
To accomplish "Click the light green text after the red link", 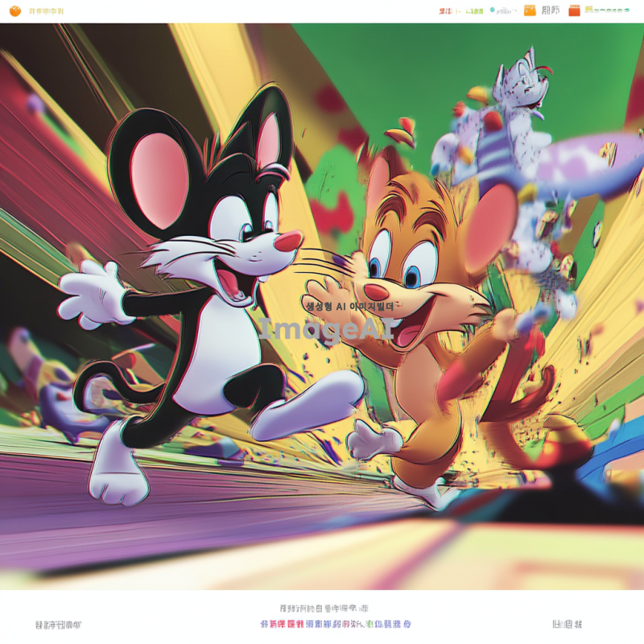I will pyautogui.click(x=474, y=11).
